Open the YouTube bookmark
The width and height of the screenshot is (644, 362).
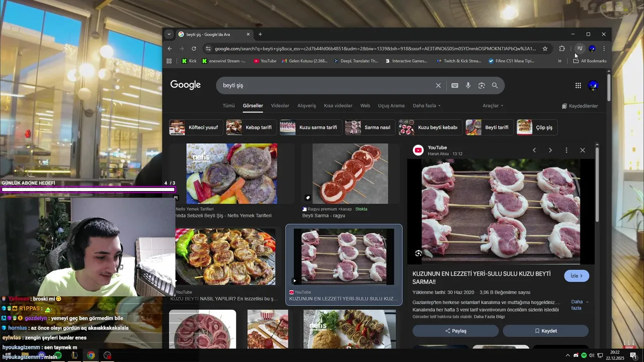pyautogui.click(x=265, y=61)
